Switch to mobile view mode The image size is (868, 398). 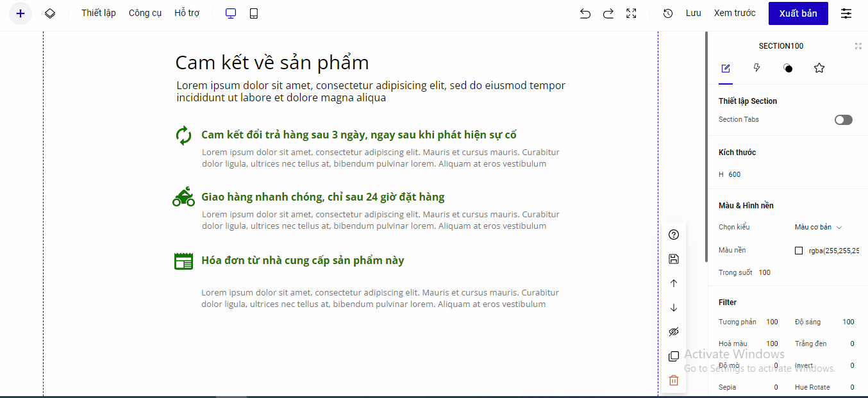254,13
